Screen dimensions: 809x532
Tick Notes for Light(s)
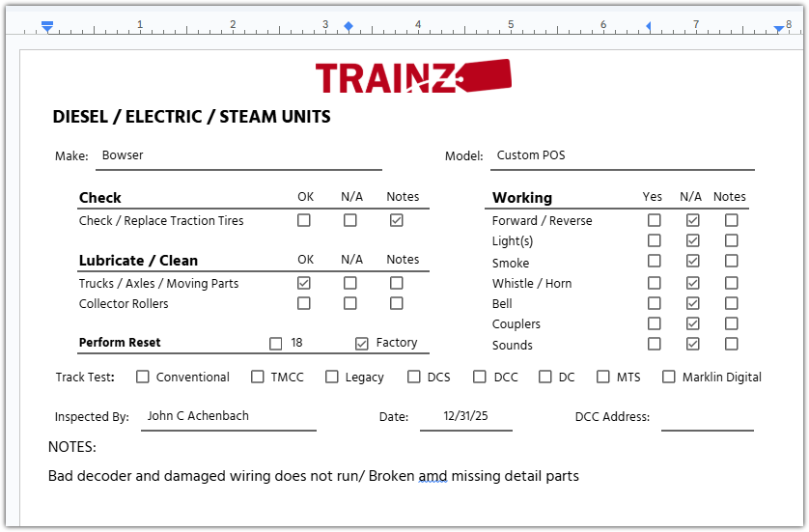coord(731,240)
